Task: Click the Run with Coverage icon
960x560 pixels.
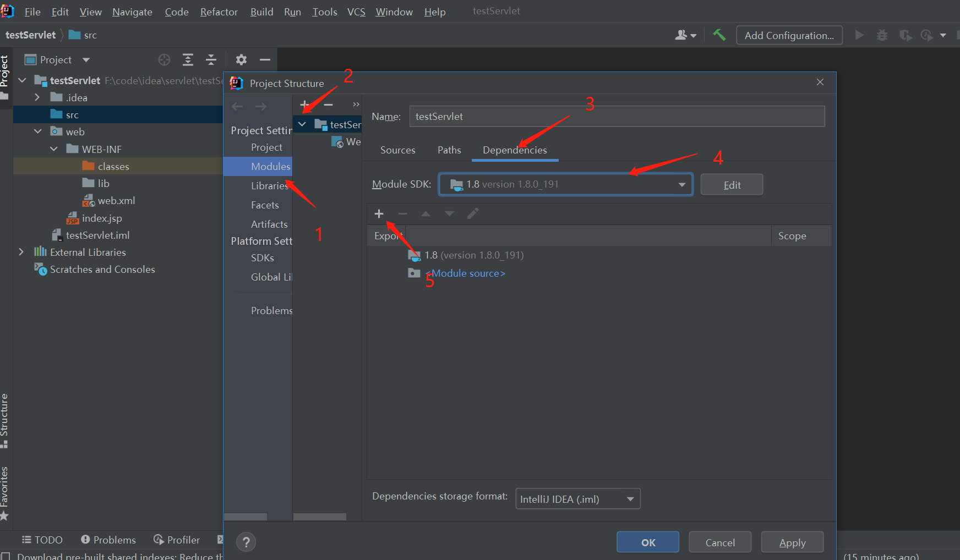Action: pyautogui.click(x=905, y=35)
